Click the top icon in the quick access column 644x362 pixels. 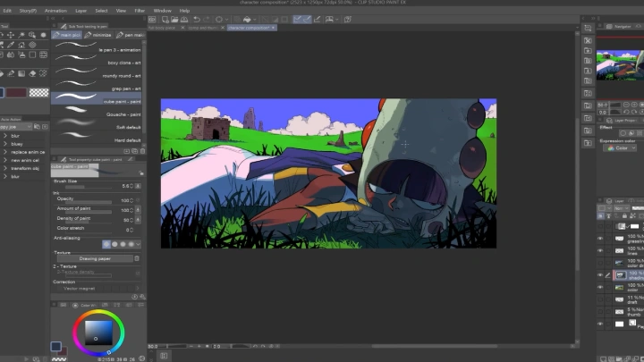click(x=588, y=28)
